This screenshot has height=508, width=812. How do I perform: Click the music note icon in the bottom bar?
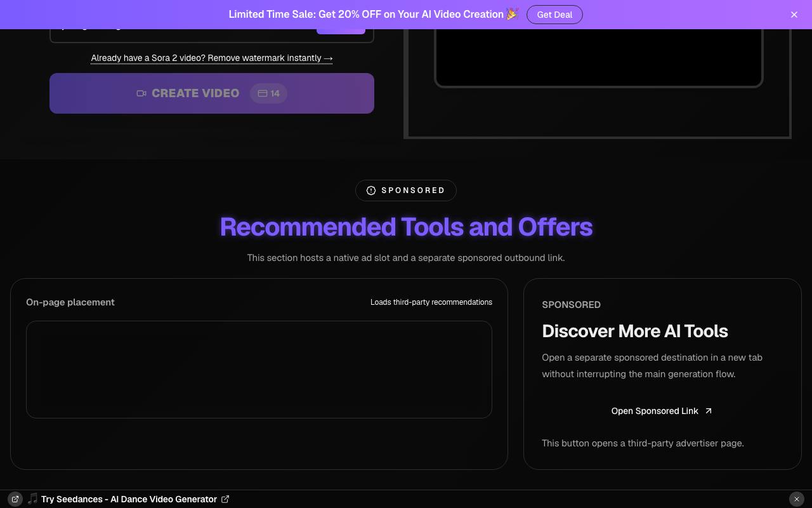(32, 499)
